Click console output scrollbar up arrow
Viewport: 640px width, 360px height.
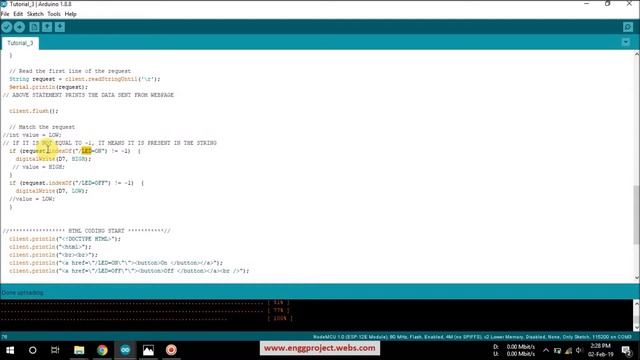pyautogui.click(x=636, y=303)
